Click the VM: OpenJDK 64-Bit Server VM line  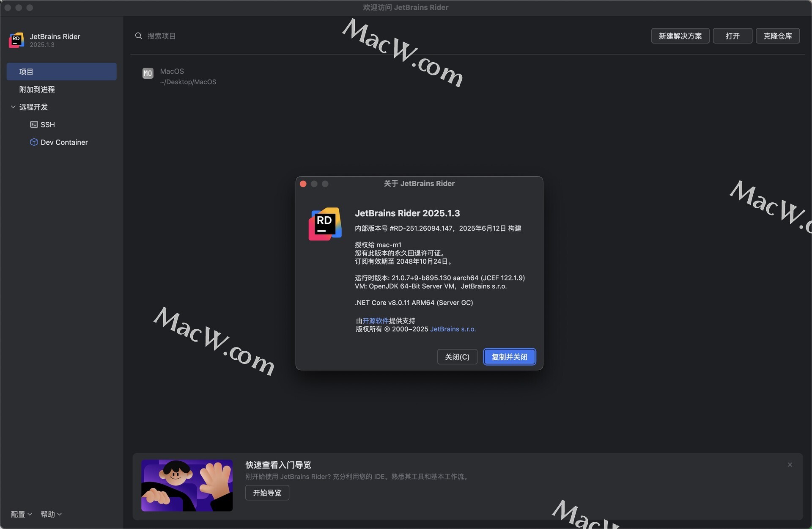431,287
